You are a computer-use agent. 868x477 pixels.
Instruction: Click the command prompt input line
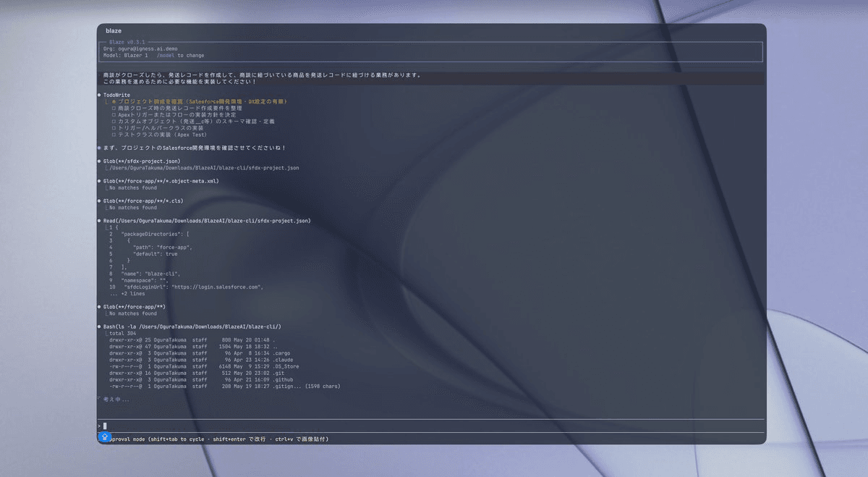click(x=430, y=426)
